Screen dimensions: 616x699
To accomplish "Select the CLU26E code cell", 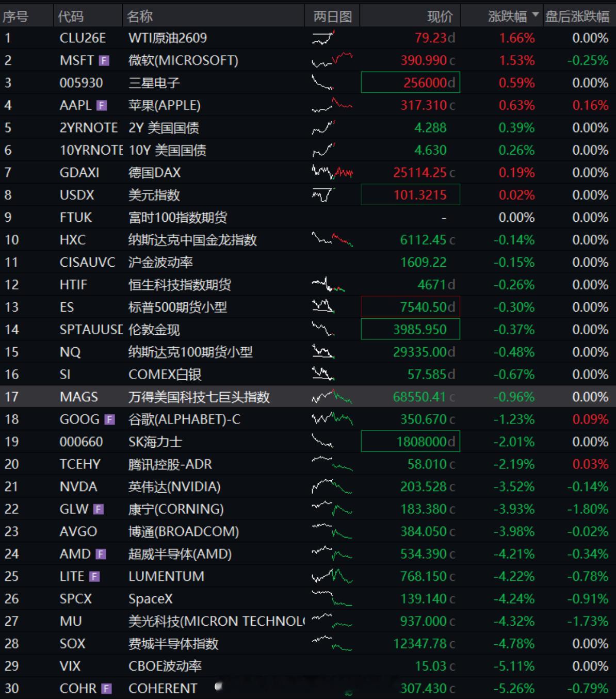I will click(83, 38).
